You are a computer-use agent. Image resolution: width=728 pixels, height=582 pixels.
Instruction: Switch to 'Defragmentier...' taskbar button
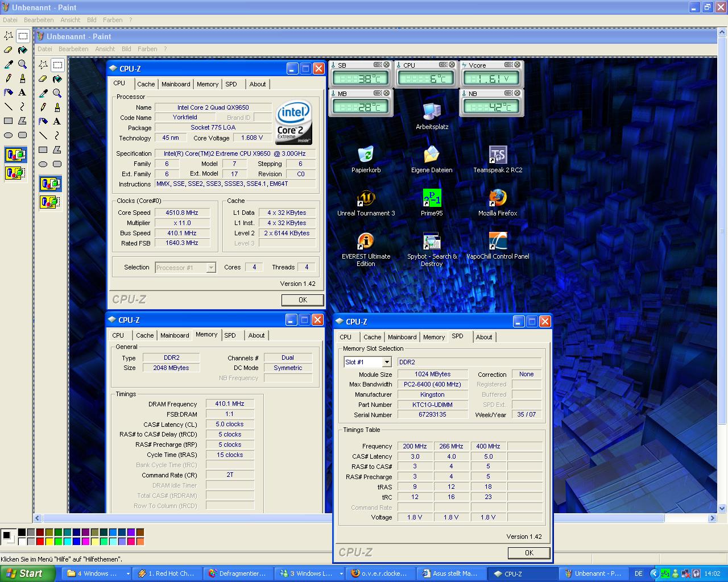[239, 573]
